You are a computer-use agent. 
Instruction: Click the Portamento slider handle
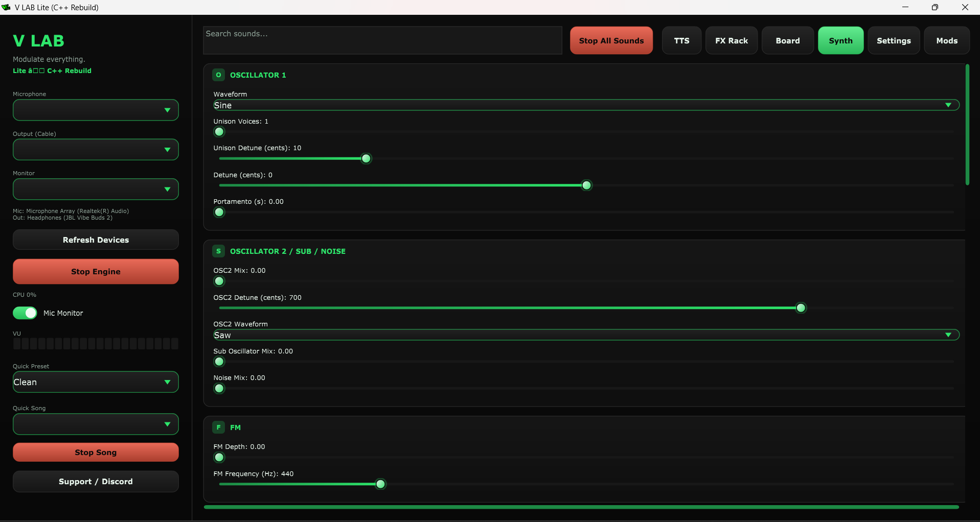click(x=219, y=212)
